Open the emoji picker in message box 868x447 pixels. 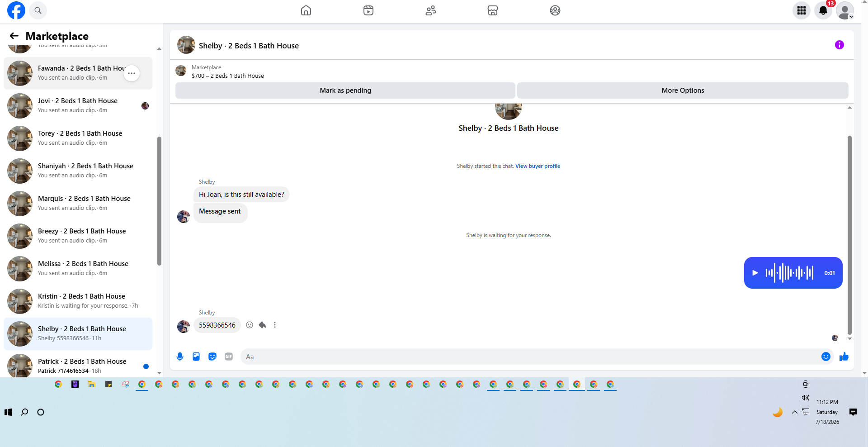(x=826, y=357)
